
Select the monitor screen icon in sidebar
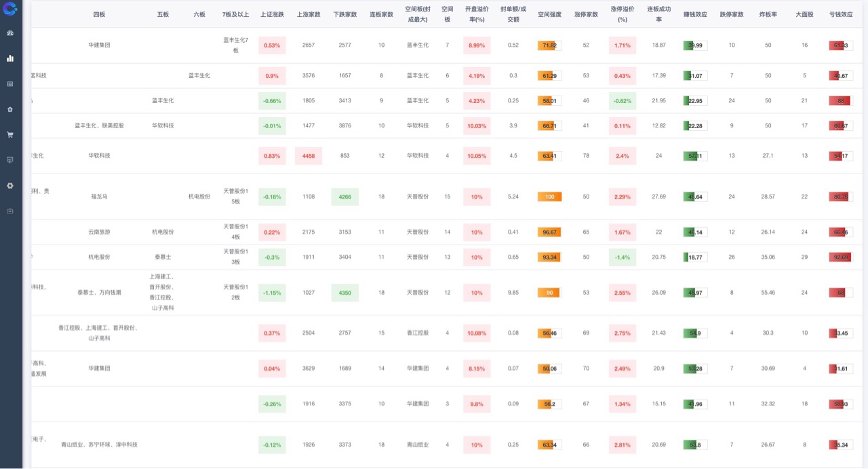(x=10, y=160)
